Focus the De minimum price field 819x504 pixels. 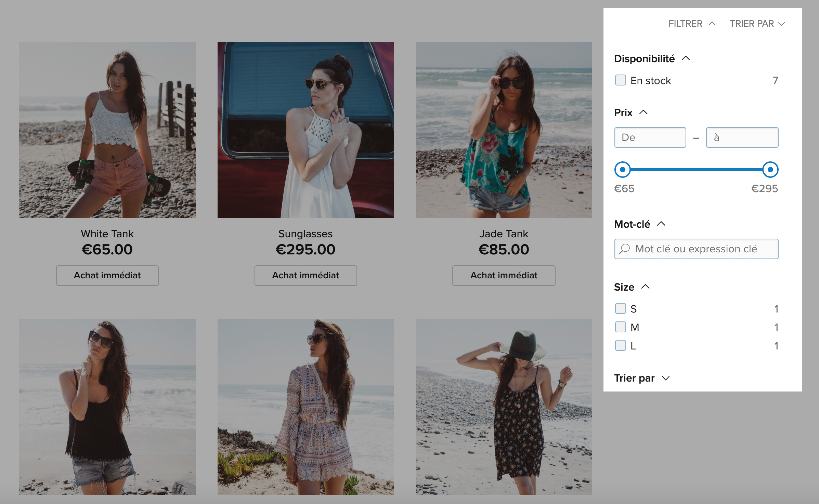(650, 137)
